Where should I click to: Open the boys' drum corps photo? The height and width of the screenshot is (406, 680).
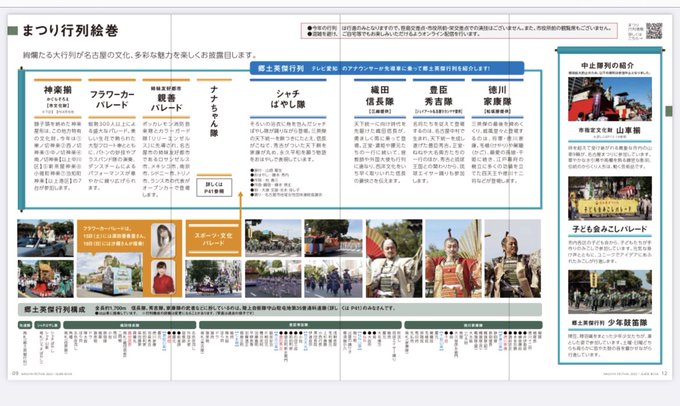[x=610, y=292]
